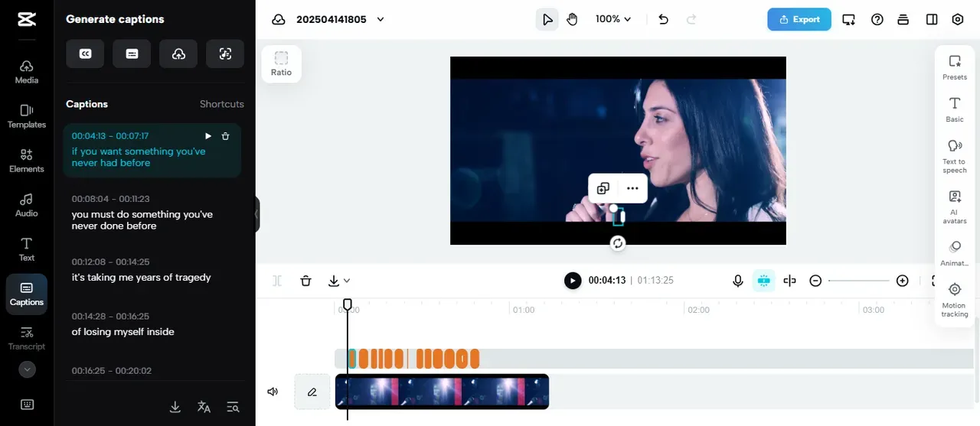Open the Audio panel
The width and height of the screenshot is (980, 426).
click(x=27, y=205)
